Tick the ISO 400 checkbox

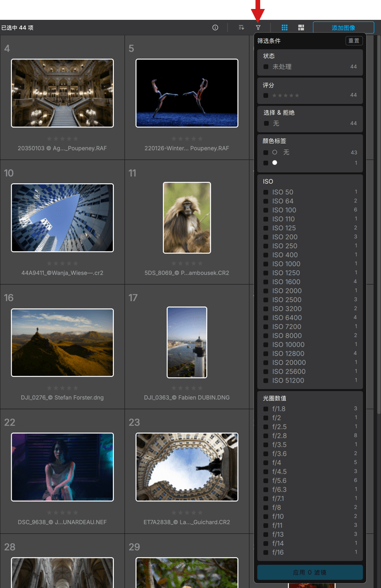pos(266,255)
